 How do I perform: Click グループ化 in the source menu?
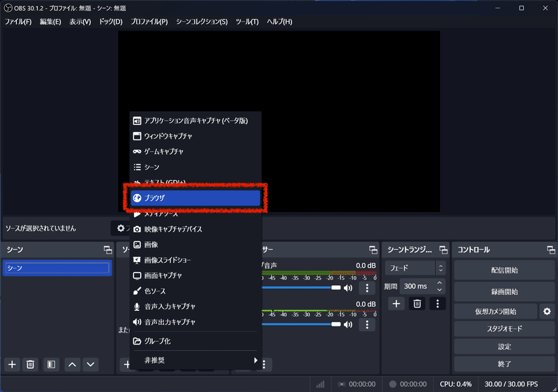[195, 341]
